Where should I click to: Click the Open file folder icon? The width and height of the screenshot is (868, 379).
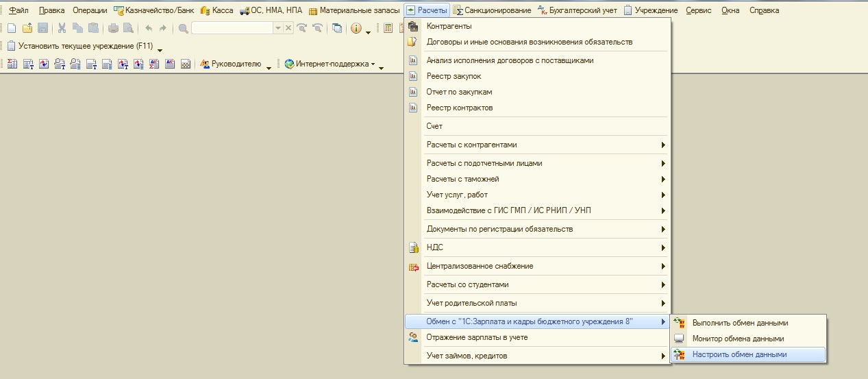27,28
